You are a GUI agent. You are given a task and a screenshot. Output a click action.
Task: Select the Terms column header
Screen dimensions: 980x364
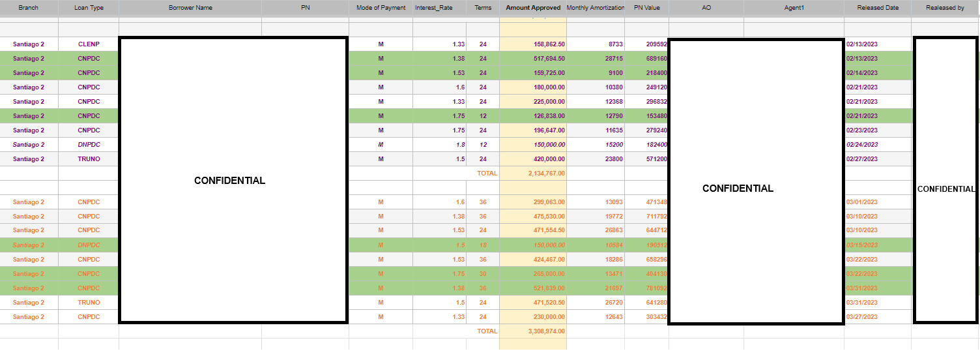483,8
